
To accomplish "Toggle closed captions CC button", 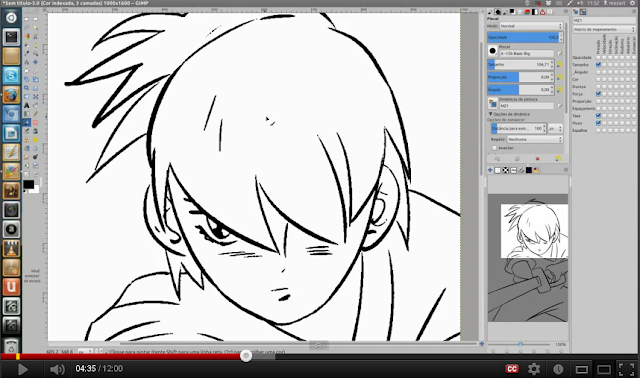I will point(512,369).
